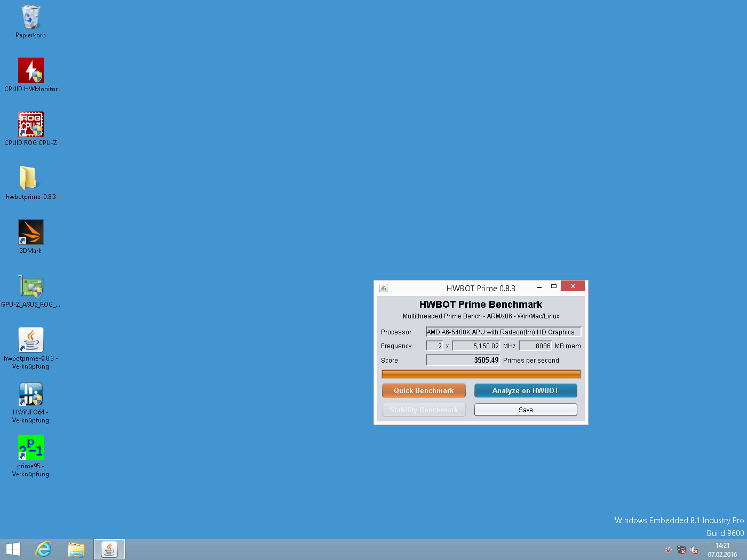Select the Java app taskbar button
This screenshot has height=560, width=747.
coord(109,549)
